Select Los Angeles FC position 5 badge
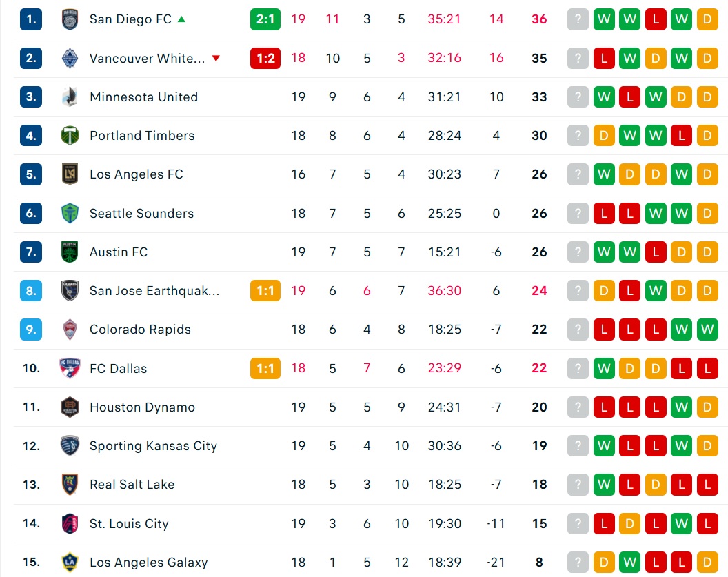This screenshot has width=728, height=577. point(31,174)
